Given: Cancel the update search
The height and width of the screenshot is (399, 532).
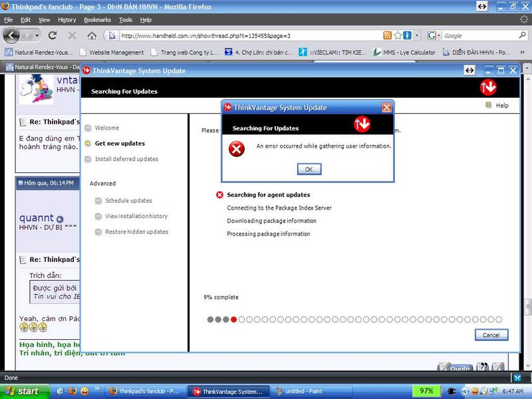Looking at the screenshot, I should click(491, 335).
